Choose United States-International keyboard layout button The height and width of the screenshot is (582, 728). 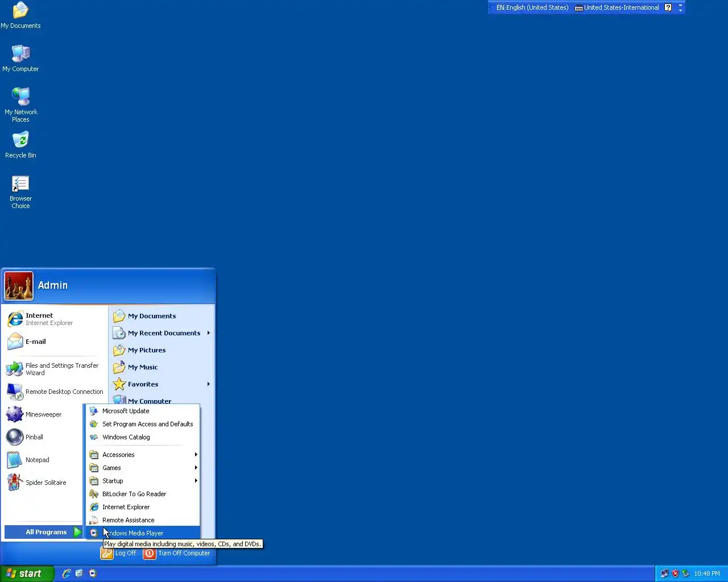(617, 7)
